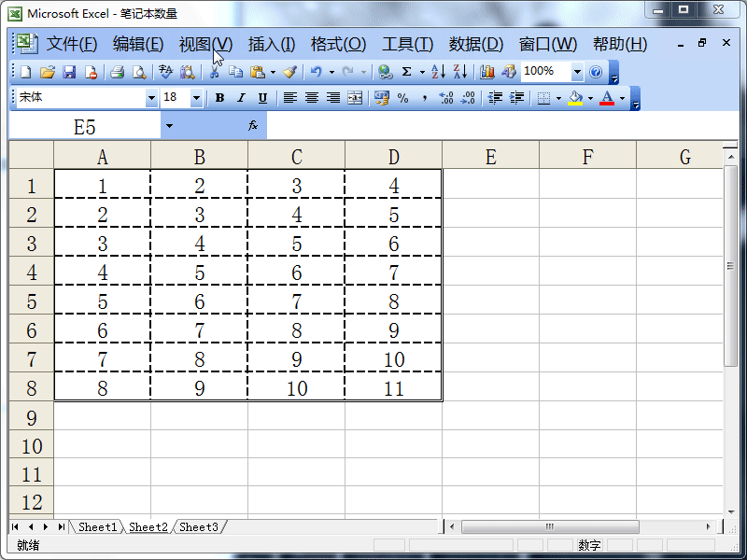Viewport: 747px width, 560px height.
Task: Open Microsoft Excel Help icon
Action: click(596, 72)
